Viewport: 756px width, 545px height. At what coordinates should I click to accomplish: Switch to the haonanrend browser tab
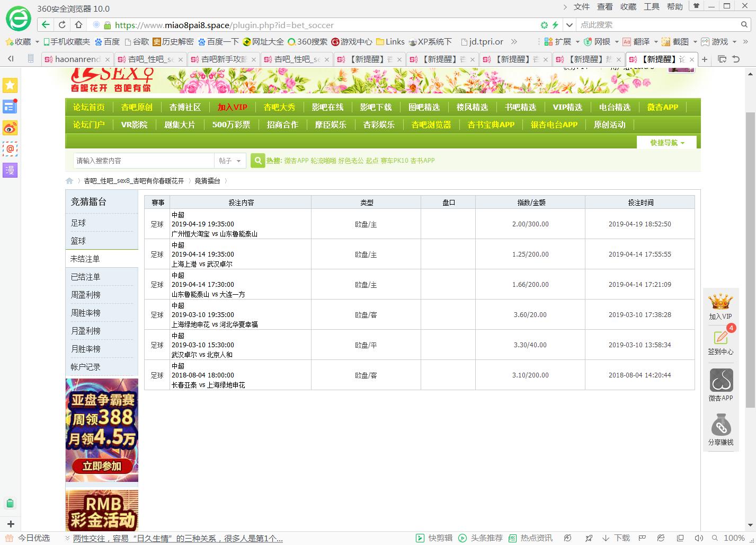pyautogui.click(x=77, y=59)
